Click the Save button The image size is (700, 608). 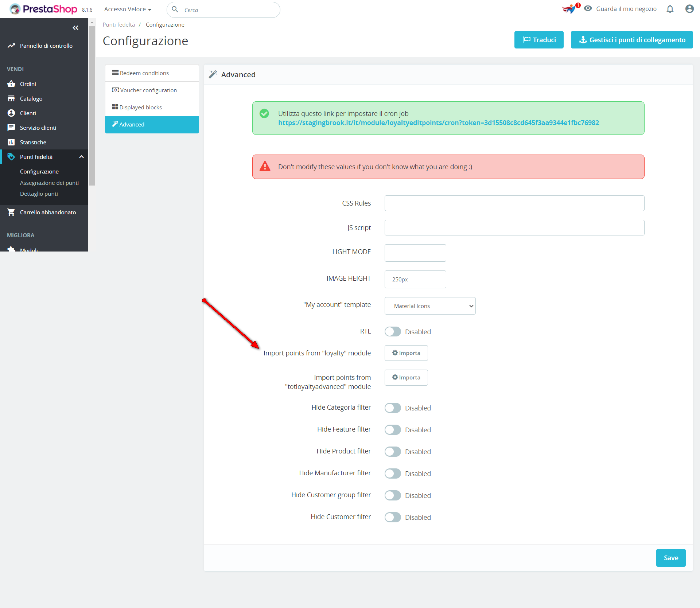(x=670, y=558)
